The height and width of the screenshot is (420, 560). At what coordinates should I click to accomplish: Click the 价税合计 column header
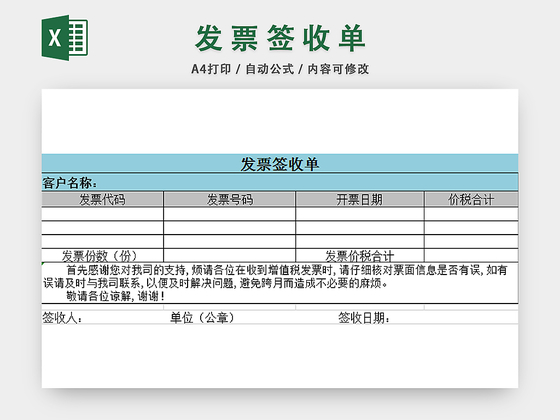[x=471, y=199]
